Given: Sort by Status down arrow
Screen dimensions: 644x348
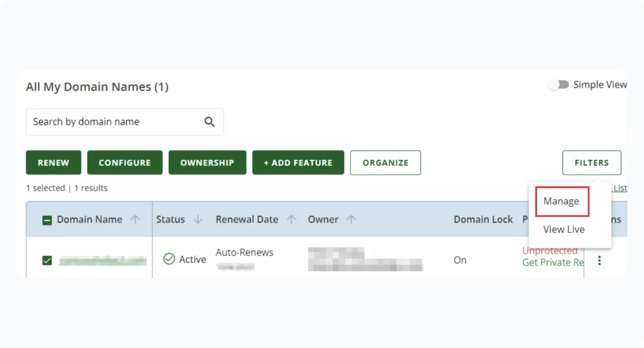Looking at the screenshot, I should (x=198, y=219).
